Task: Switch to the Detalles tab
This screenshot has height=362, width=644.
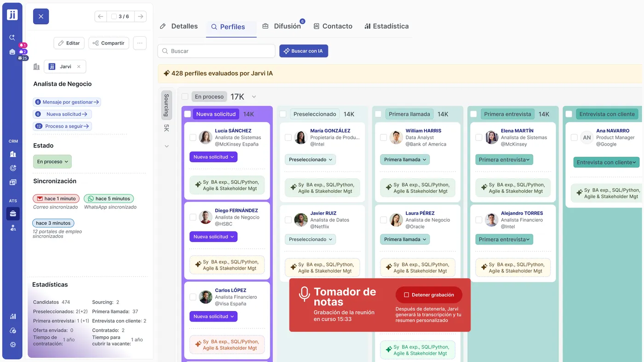Action: coord(179,26)
